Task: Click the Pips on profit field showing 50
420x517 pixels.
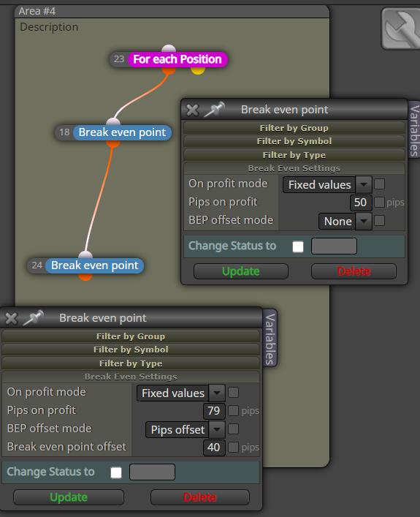Action: pos(361,203)
